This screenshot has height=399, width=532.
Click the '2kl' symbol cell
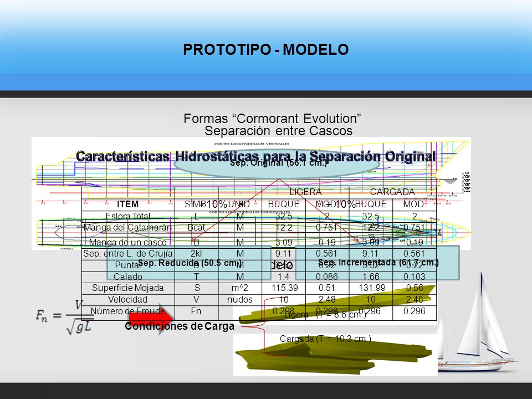click(196, 253)
